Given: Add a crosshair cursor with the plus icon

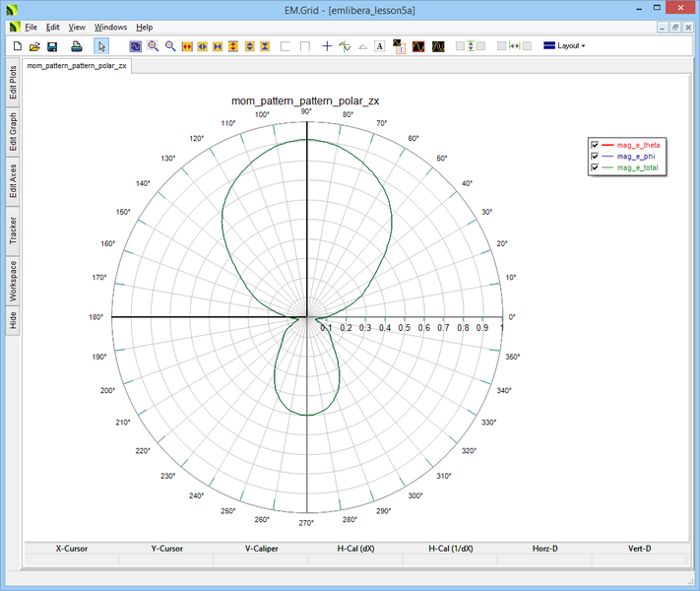Looking at the screenshot, I should 327,46.
